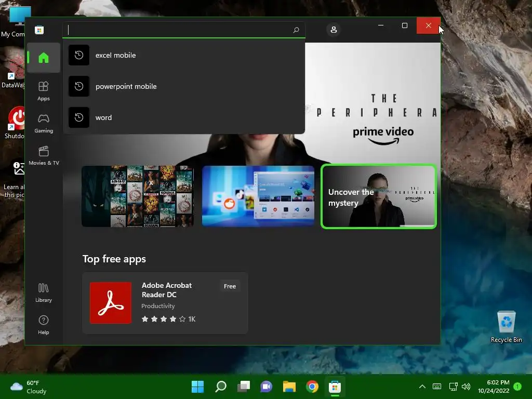
Task: Click the green notification badge in tray
Action: click(517, 387)
